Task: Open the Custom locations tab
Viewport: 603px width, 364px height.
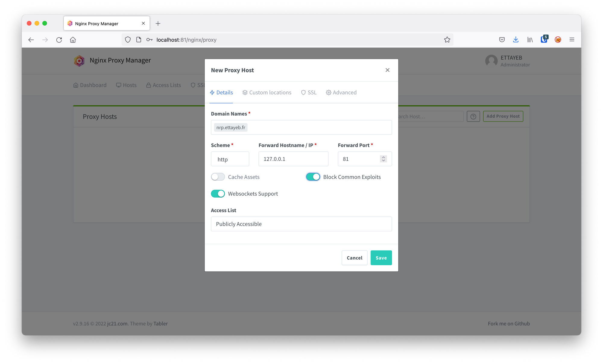Action: 267,93
